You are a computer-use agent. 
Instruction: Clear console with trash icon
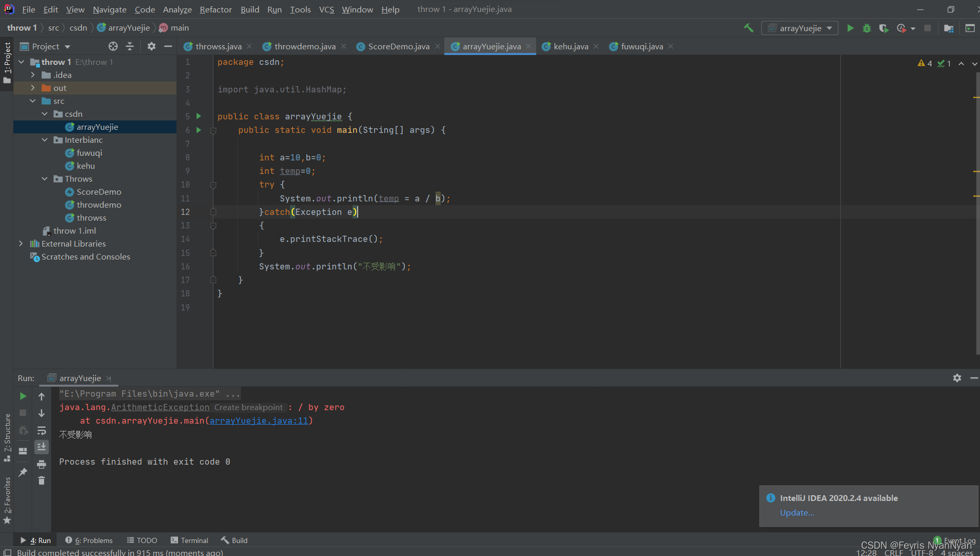[42, 481]
